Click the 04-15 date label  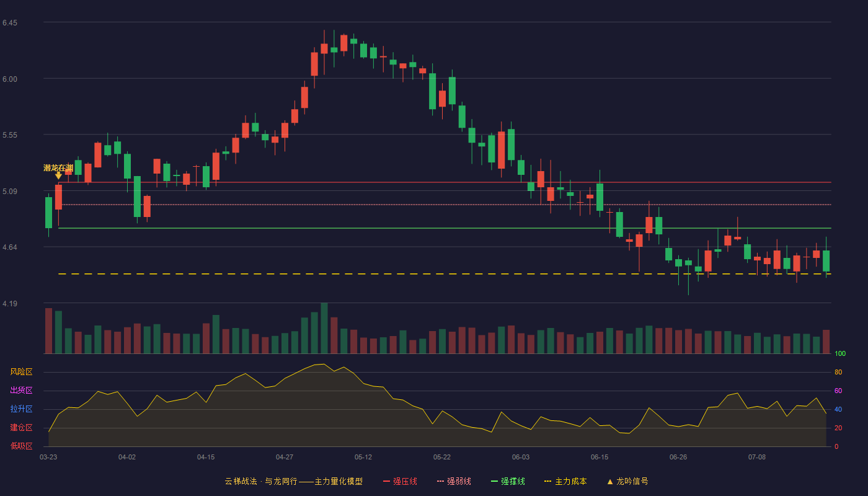click(x=206, y=457)
